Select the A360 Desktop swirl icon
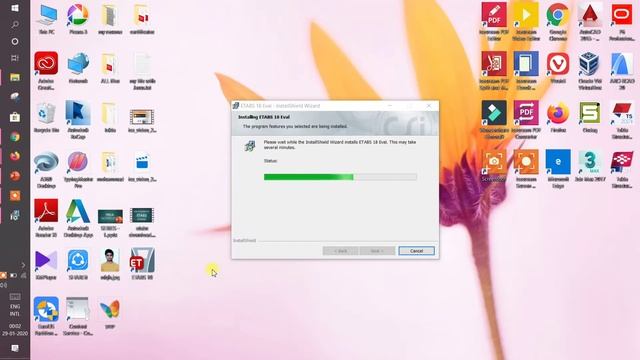 click(46, 169)
